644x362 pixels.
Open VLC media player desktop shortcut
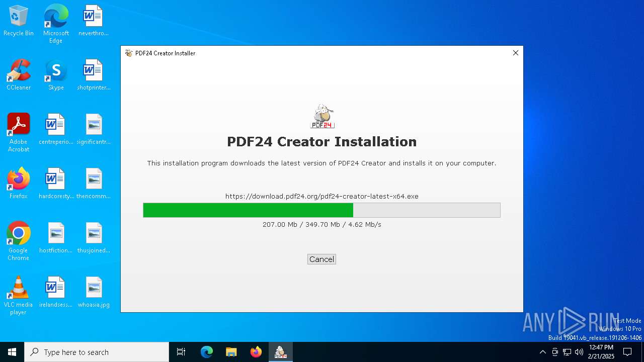[19, 296]
